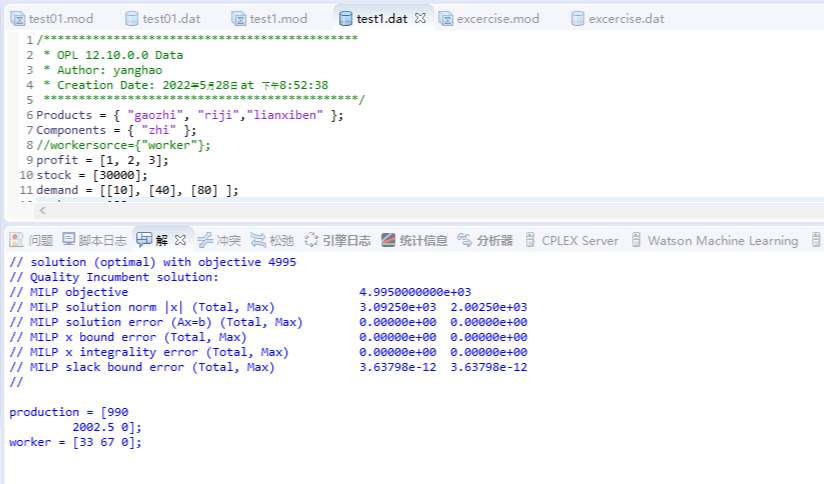
Task: Click the 问题 problems view icon
Action: 16,240
